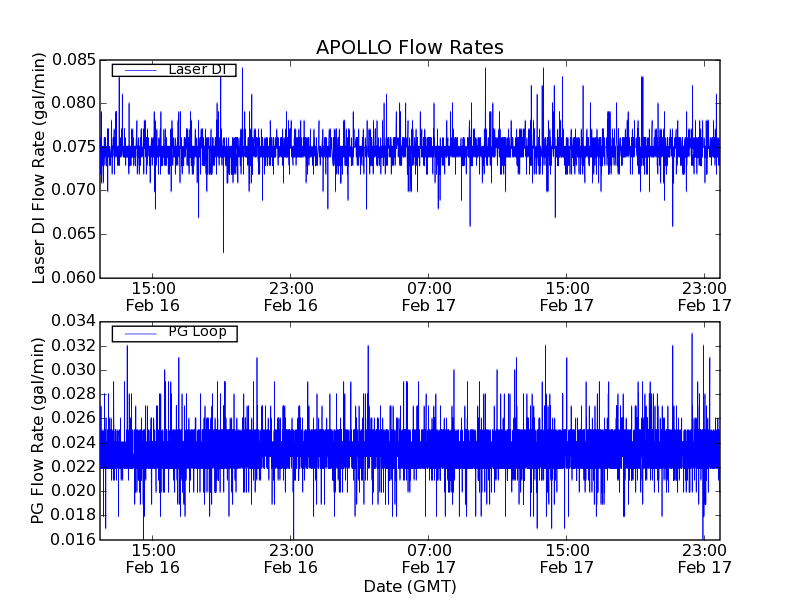The height and width of the screenshot is (600, 800).
Task: Click the PG Flow Rate y-axis label
Action: [x=40, y=430]
